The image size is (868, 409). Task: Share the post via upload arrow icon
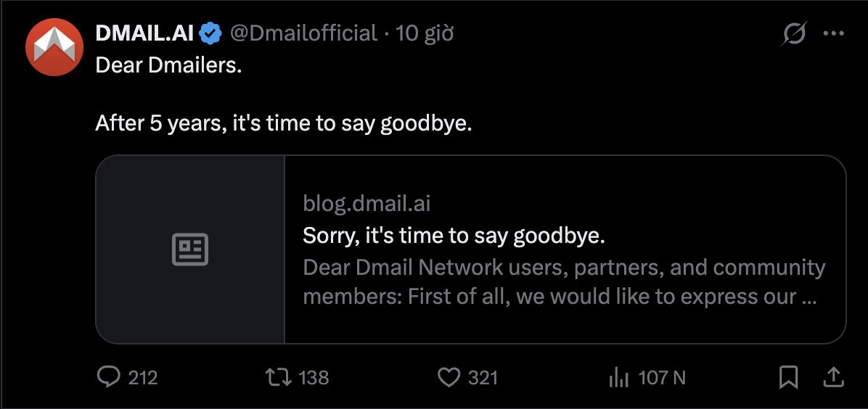[x=833, y=376]
